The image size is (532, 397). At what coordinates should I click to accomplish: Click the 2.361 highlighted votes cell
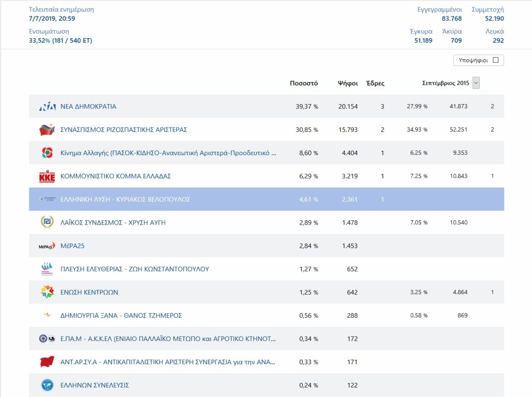pos(350,199)
